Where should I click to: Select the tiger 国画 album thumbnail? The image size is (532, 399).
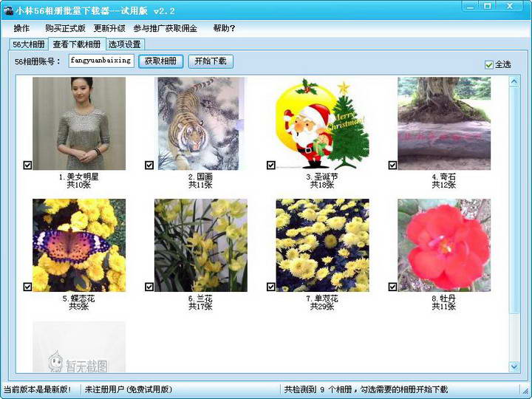click(x=201, y=123)
